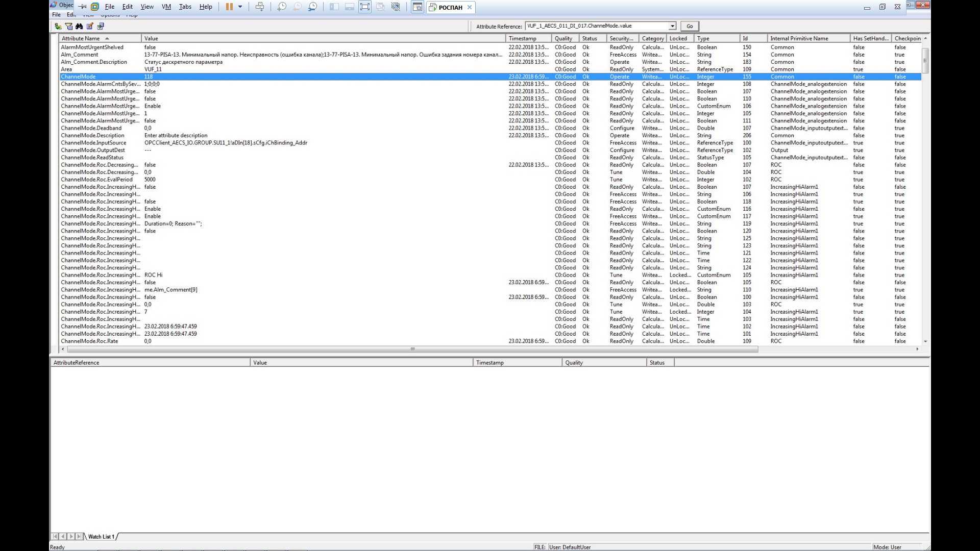
Task: Select the ChannelMode.Deadband row
Action: coord(91,128)
